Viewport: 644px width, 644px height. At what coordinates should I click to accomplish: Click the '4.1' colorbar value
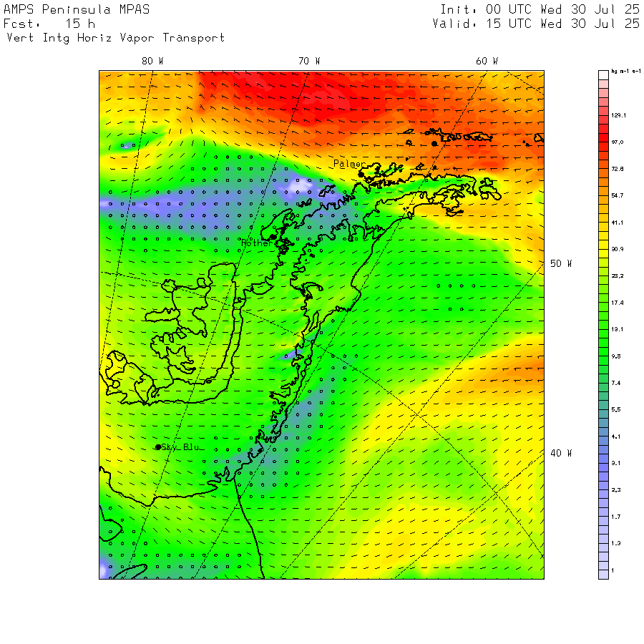click(616, 436)
